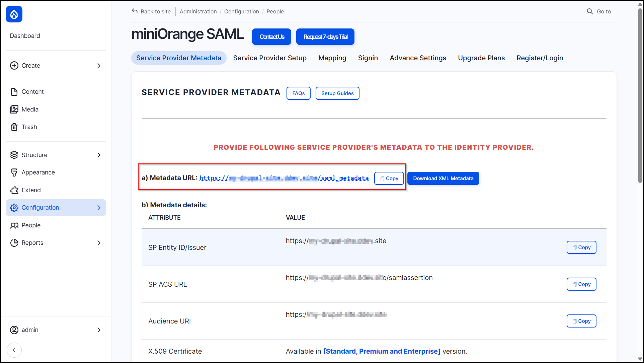The width and height of the screenshot is (644, 363).
Task: Switch to the Mapping tab
Action: (332, 58)
